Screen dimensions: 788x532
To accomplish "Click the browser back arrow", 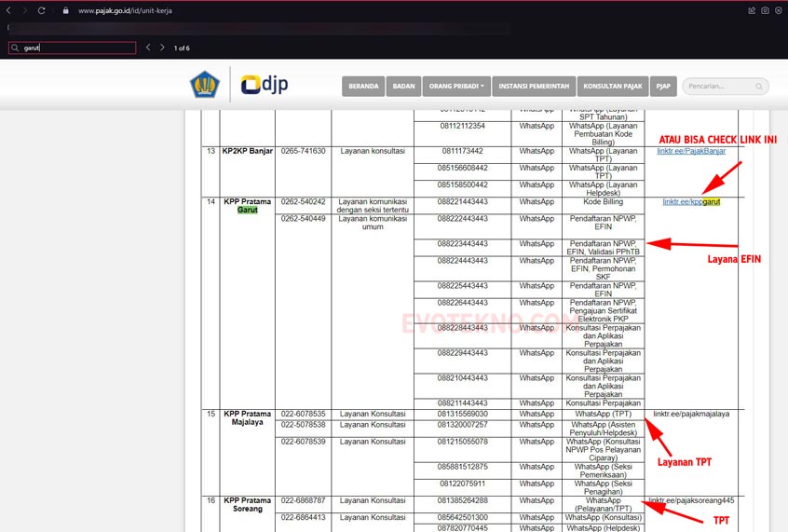I will coord(9,10).
